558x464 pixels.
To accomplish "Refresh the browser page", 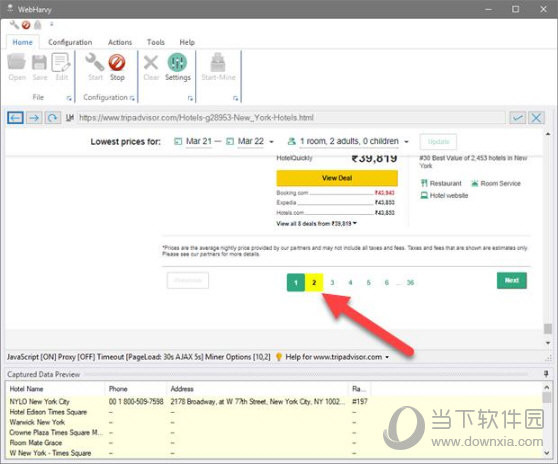I will (x=52, y=117).
